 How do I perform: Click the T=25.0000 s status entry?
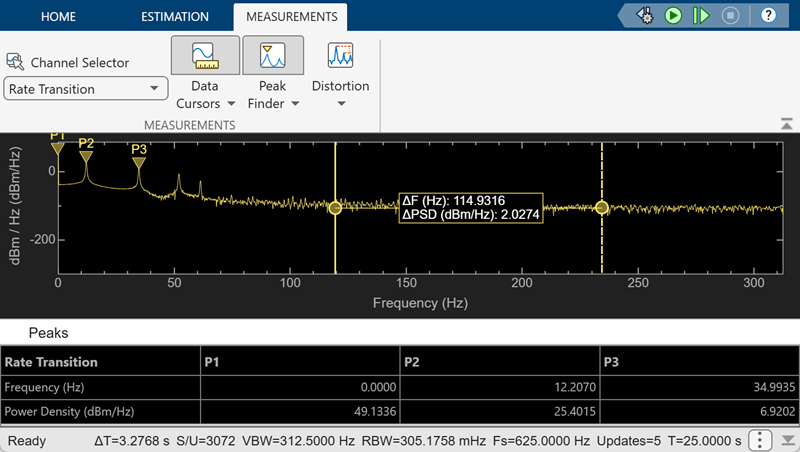pos(705,441)
